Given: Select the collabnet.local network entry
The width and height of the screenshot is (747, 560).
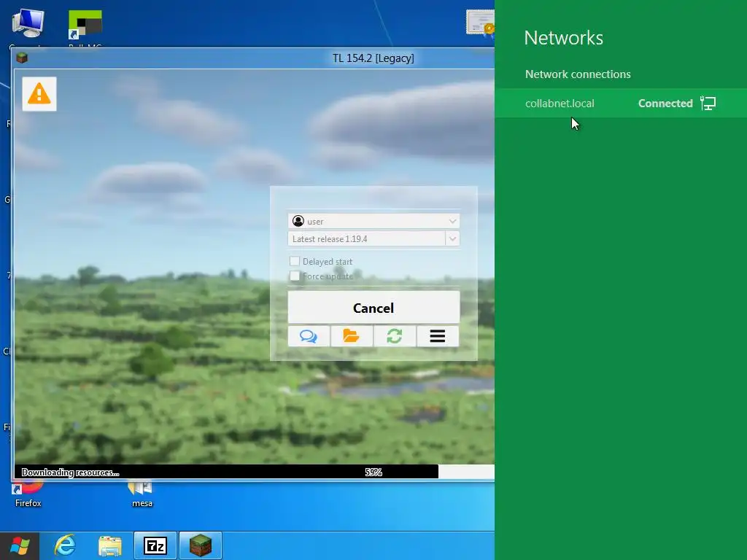Looking at the screenshot, I should tap(621, 103).
